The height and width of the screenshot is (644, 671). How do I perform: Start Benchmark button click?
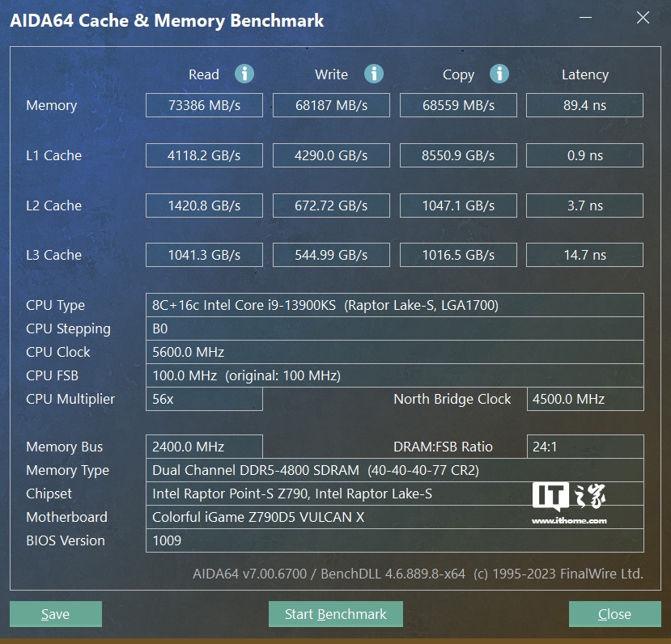[335, 614]
